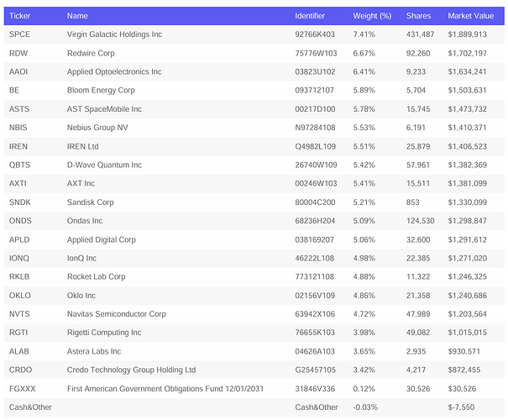Select Credo Technology Group Holding Ltd
Viewport: 508px width, 420px height.
tap(131, 370)
